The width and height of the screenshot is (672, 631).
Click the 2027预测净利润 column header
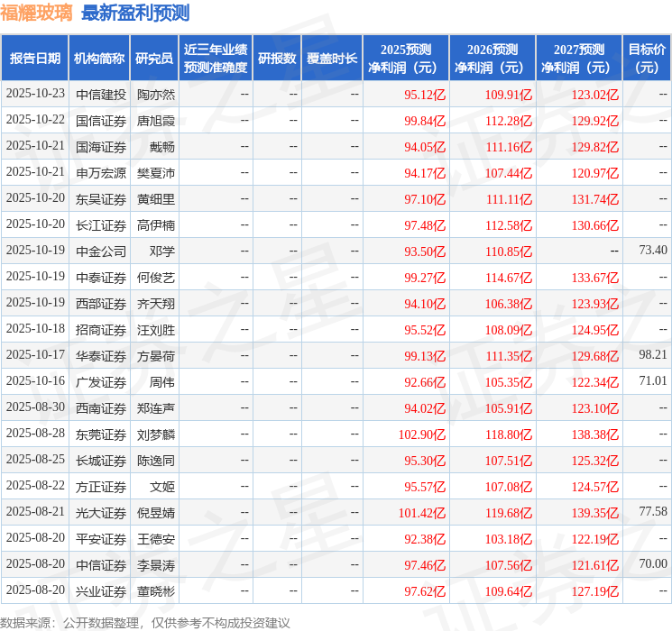click(578, 58)
